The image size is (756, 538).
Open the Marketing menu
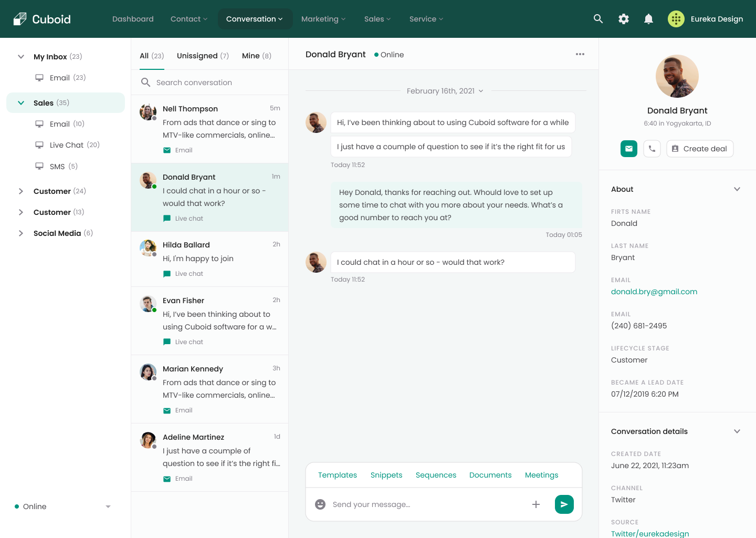[323, 19]
